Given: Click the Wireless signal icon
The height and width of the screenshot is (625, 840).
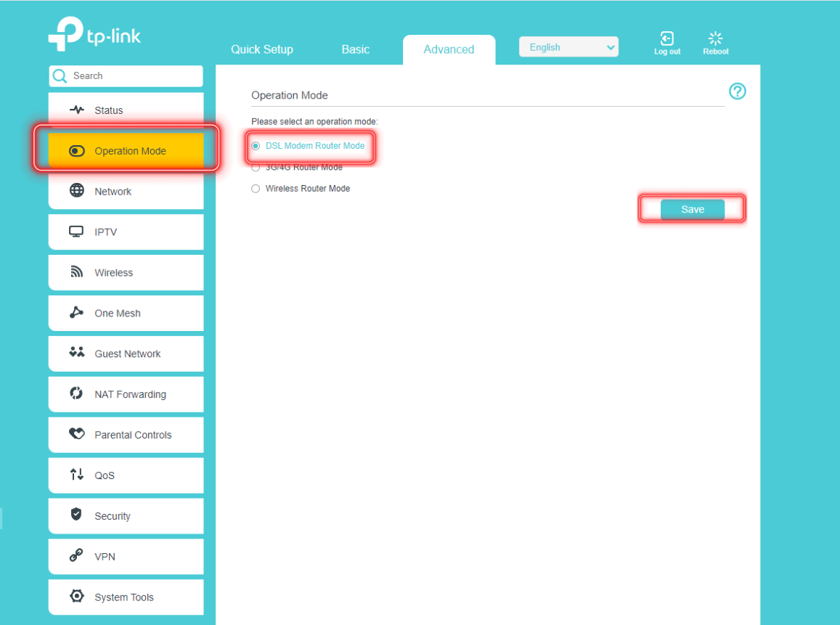Looking at the screenshot, I should tap(77, 271).
